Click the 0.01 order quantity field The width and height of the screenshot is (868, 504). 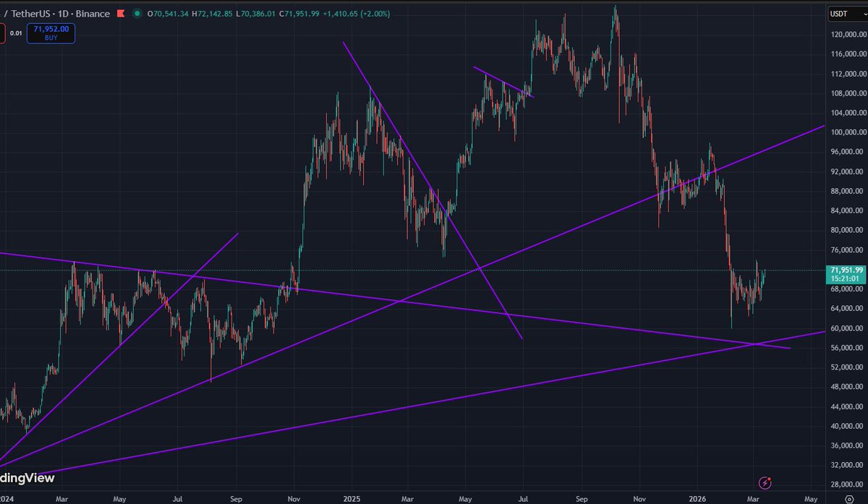click(x=16, y=33)
